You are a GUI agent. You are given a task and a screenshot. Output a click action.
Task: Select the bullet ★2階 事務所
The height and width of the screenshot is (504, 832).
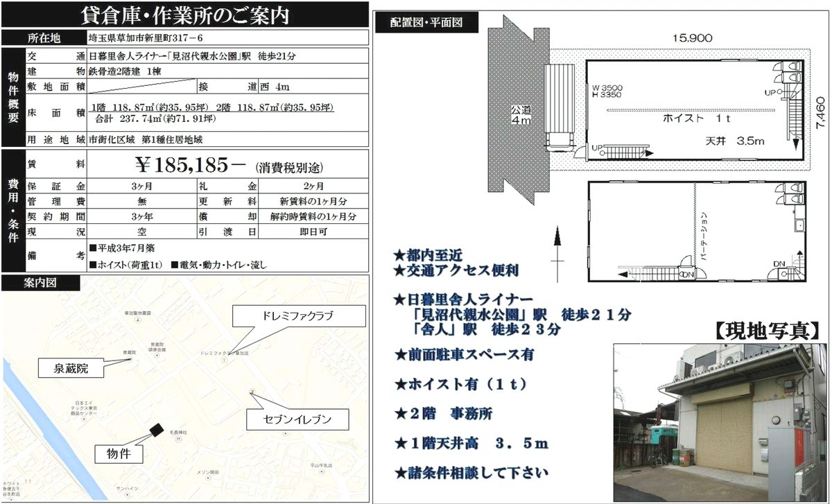[x=443, y=414]
